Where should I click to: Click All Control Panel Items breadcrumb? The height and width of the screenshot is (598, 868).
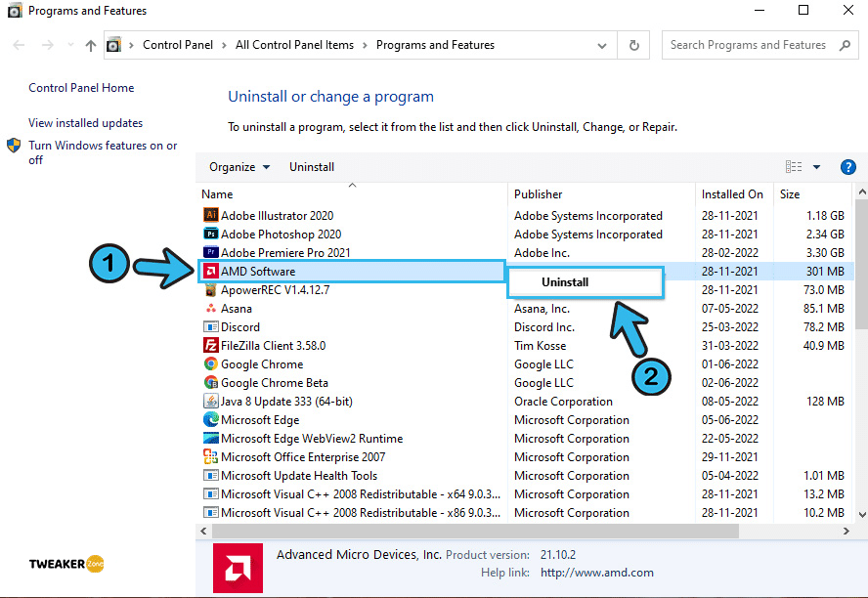(x=294, y=45)
